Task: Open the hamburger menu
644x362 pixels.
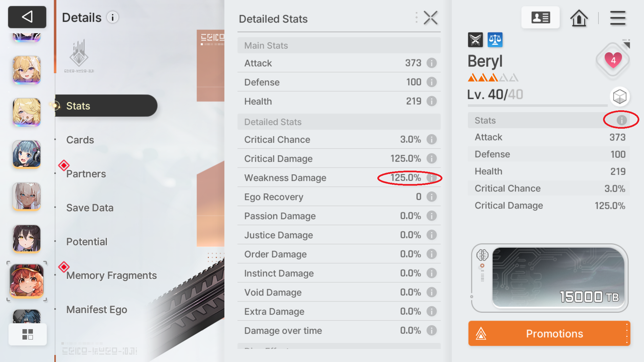Action: [618, 18]
